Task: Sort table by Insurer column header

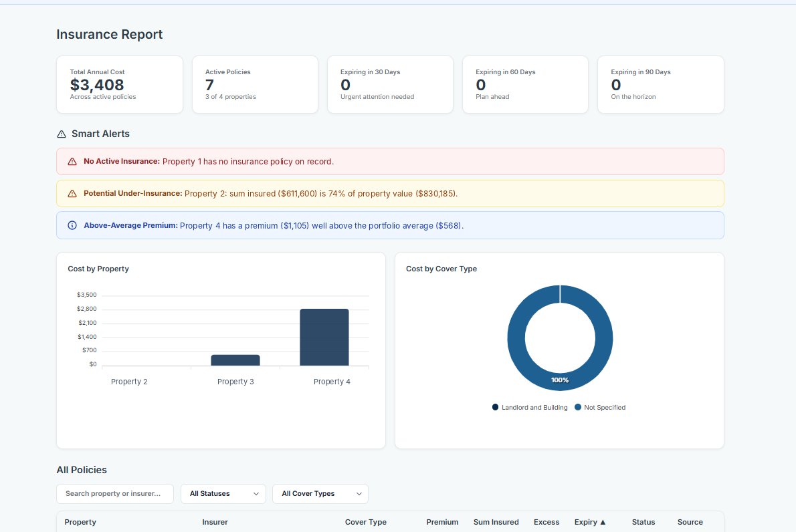Action: tap(215, 522)
